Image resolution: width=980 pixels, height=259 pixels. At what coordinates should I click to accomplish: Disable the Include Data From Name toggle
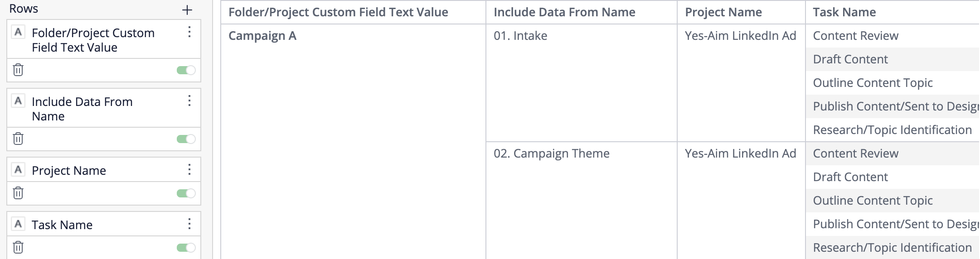[x=186, y=139]
